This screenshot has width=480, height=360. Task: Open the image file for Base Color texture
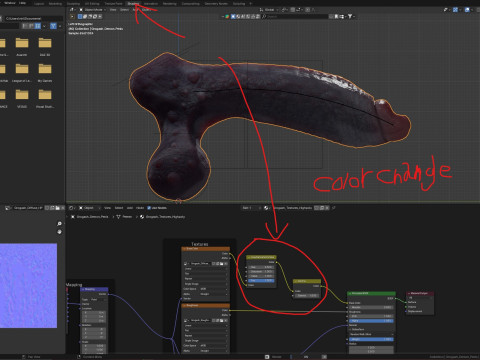pos(222,264)
